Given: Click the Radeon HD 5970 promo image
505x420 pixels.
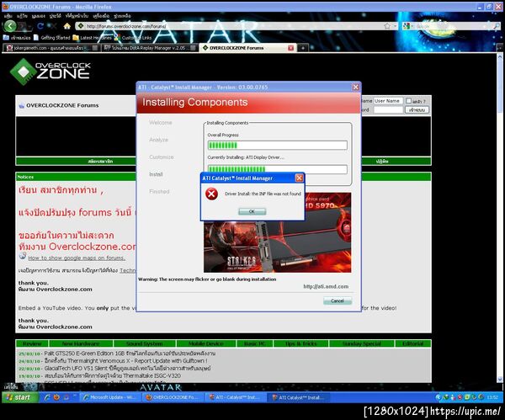Looking at the screenshot, I should tap(277, 232).
